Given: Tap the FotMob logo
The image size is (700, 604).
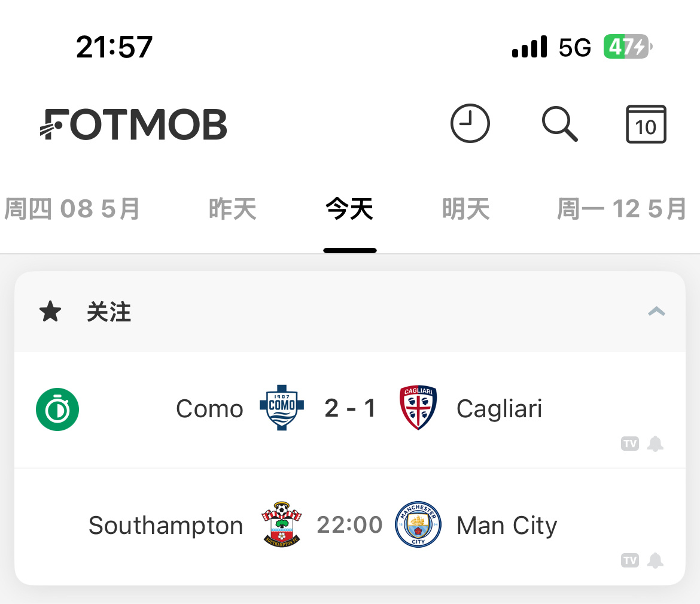Looking at the screenshot, I should (133, 124).
